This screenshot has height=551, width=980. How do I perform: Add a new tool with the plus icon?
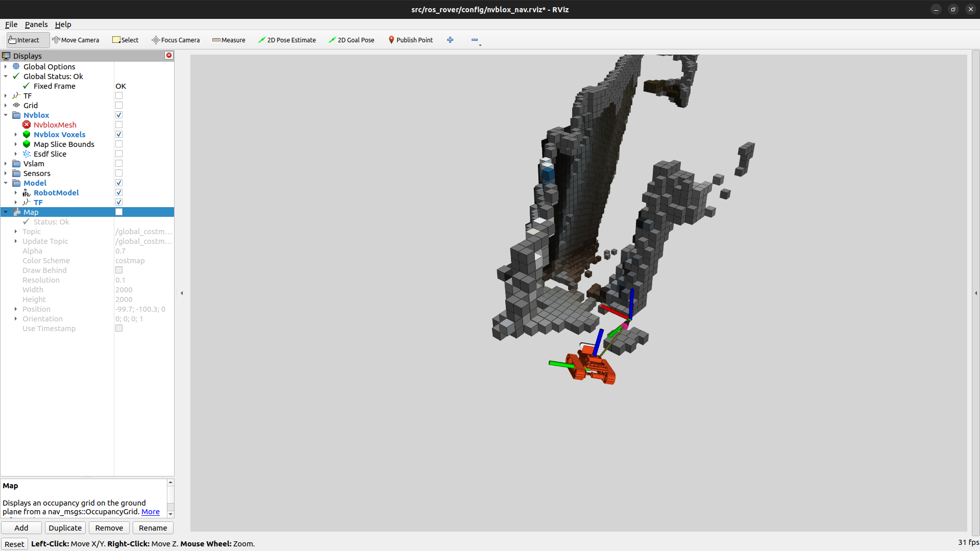click(x=450, y=40)
